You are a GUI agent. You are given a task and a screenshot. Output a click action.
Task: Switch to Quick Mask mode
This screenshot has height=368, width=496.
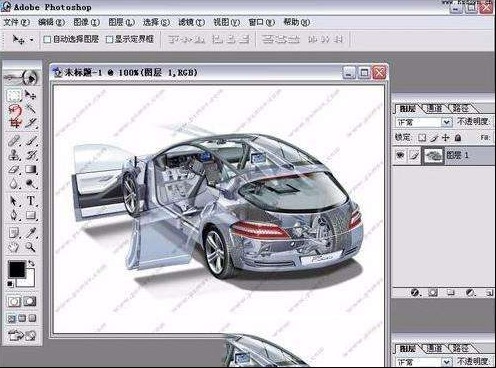coord(30,302)
